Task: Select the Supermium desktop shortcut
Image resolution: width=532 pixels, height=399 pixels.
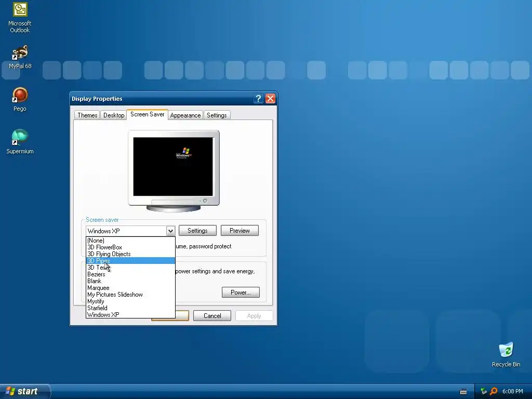Action: tap(20, 141)
